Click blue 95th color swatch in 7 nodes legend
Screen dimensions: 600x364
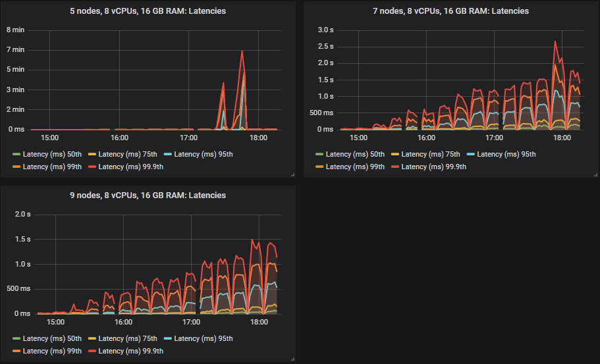coord(471,155)
